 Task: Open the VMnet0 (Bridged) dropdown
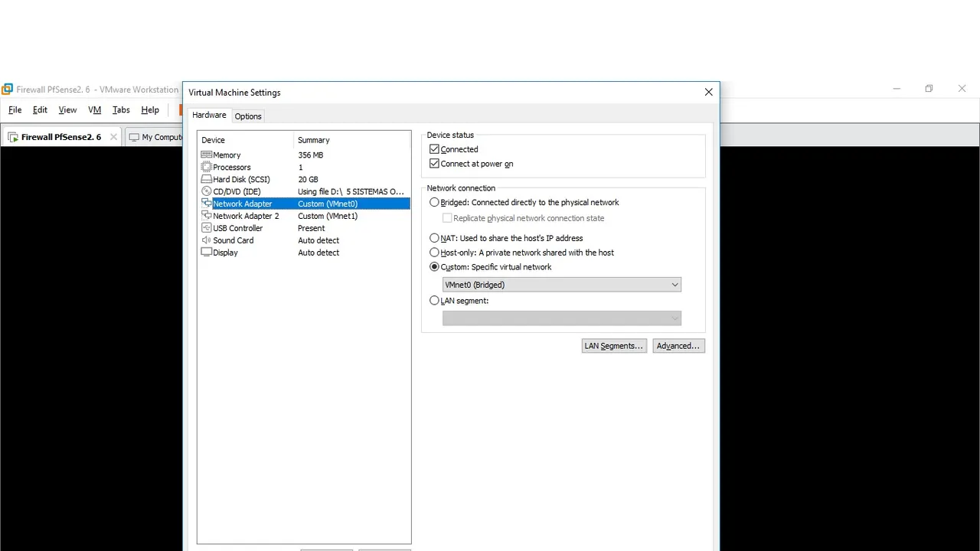561,285
